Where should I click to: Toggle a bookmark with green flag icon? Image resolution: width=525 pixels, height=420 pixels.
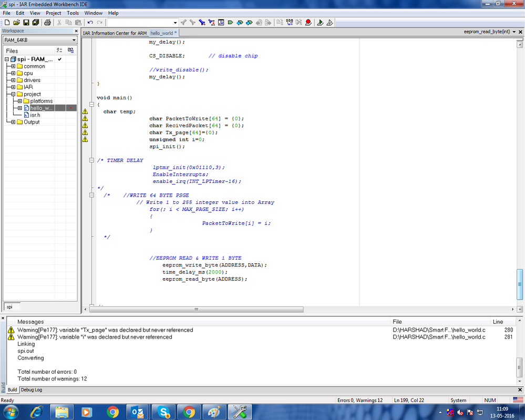point(230,23)
